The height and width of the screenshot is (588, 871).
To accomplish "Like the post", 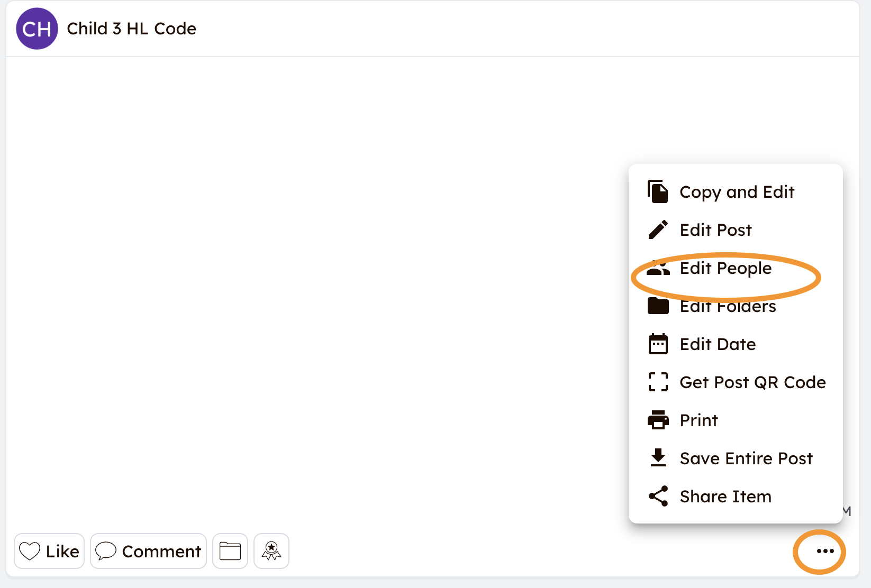I will click(49, 551).
